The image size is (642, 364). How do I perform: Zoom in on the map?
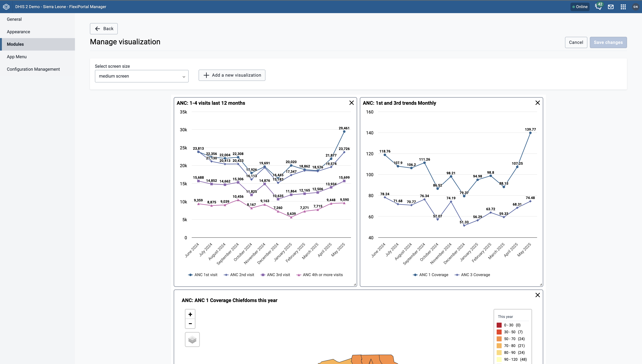(x=190, y=314)
